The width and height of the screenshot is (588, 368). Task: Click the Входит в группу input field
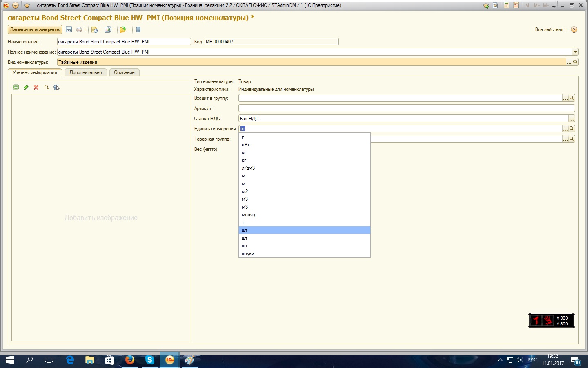pyautogui.click(x=400, y=98)
